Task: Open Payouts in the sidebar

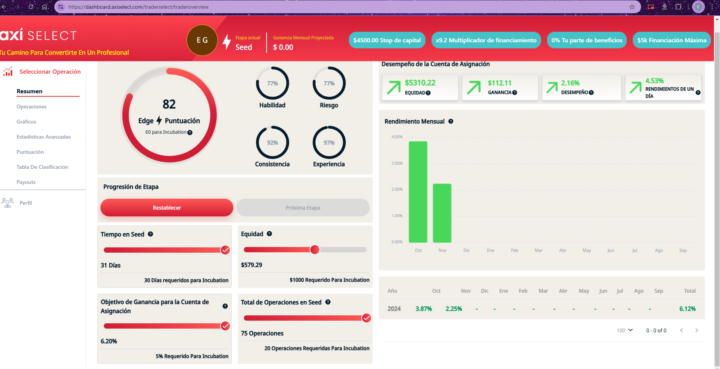Action: pyautogui.click(x=26, y=182)
